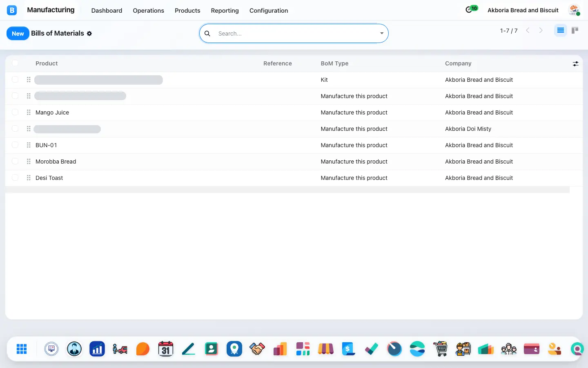Open the Bills of Materials gear settings
588x368 pixels.
tap(89, 34)
